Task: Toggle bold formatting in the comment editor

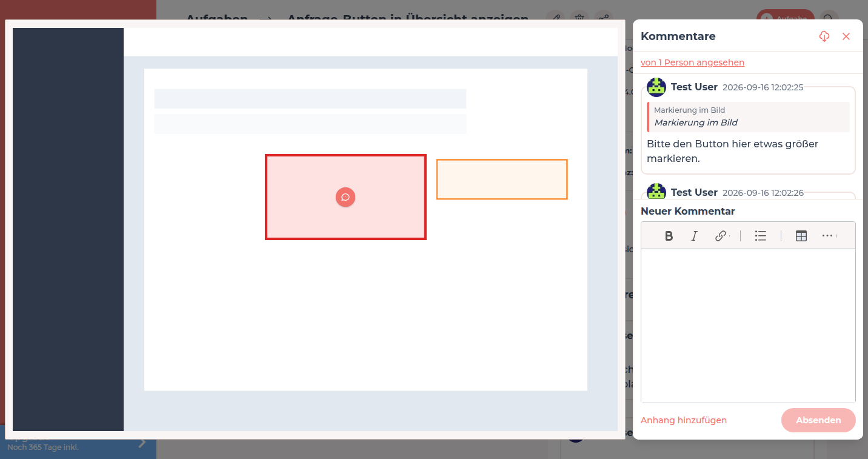Action: click(x=669, y=236)
